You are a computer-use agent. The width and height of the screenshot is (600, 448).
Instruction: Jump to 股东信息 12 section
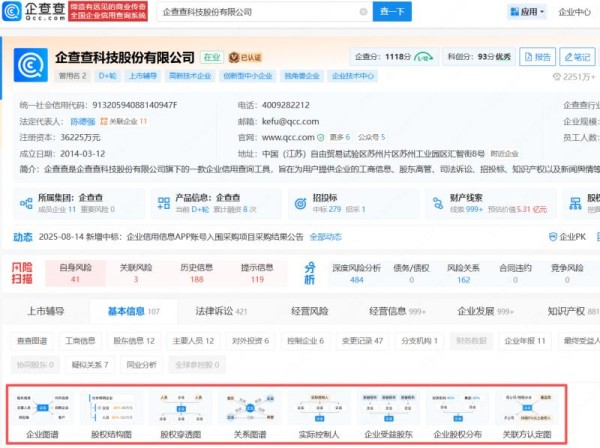[134, 340]
